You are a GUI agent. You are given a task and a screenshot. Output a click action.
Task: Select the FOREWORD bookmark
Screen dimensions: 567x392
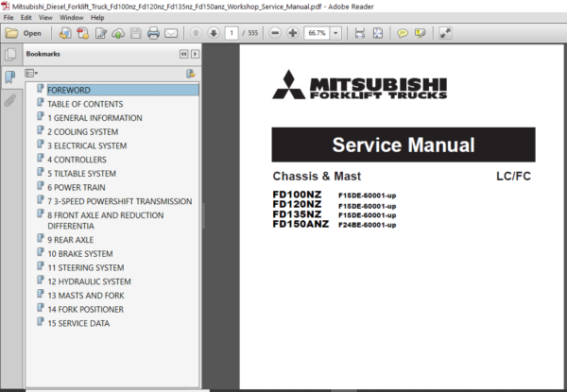[x=123, y=90]
